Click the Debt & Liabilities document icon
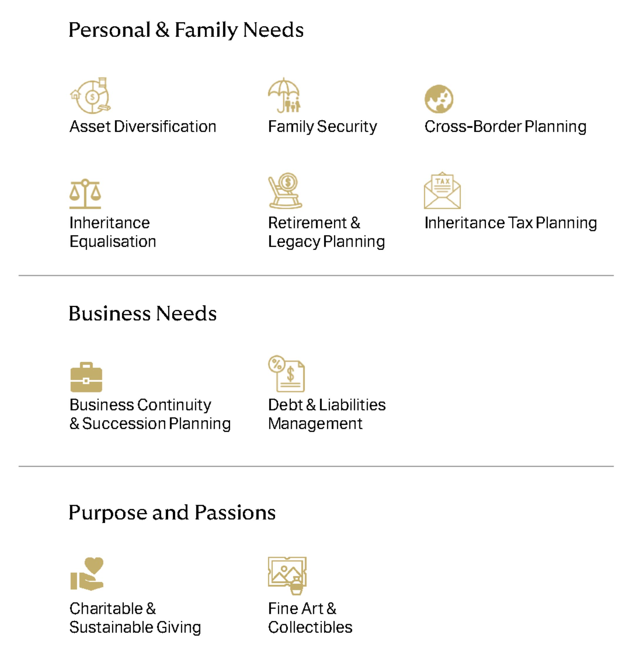Viewport: 644px width, 666px height. tap(286, 374)
